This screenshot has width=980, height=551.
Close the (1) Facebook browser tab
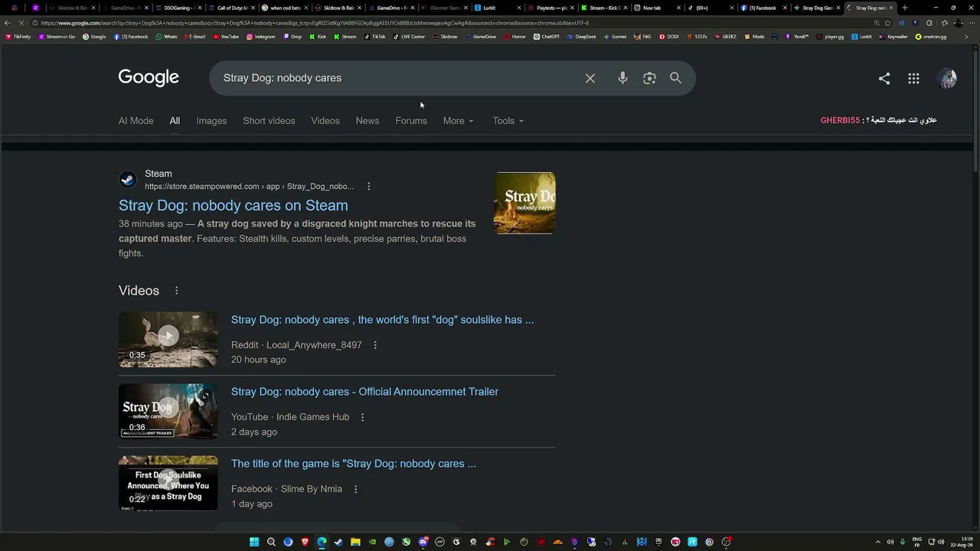tap(784, 8)
